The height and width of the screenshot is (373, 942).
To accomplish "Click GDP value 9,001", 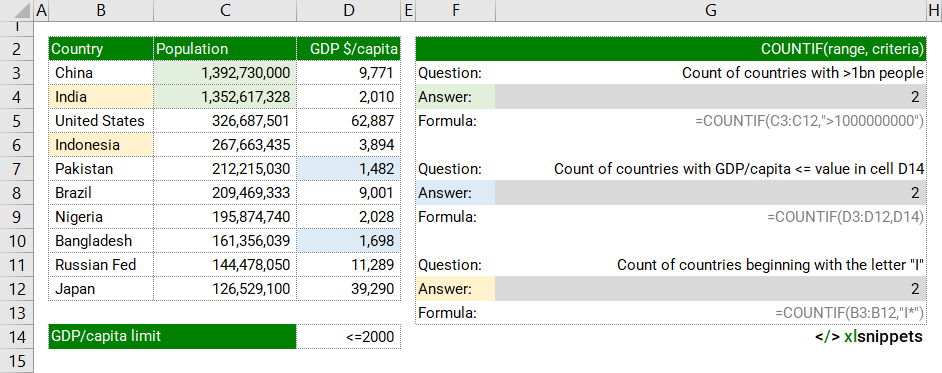I will (348, 193).
